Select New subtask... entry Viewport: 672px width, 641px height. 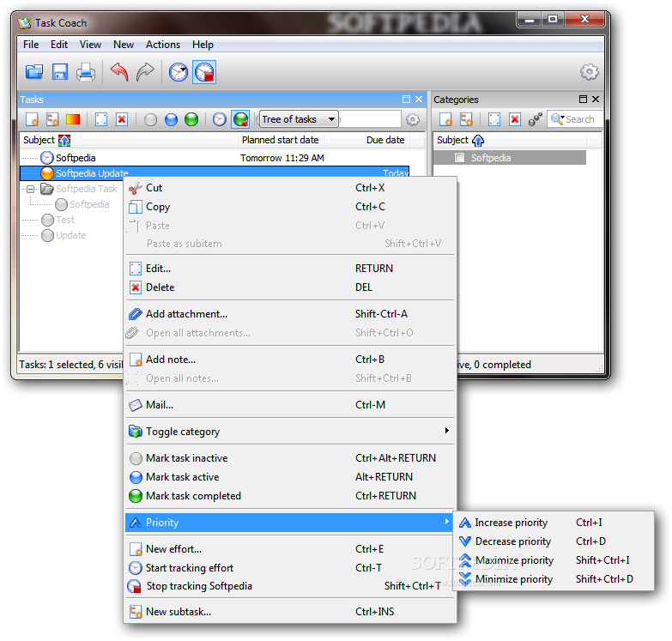coord(290,612)
